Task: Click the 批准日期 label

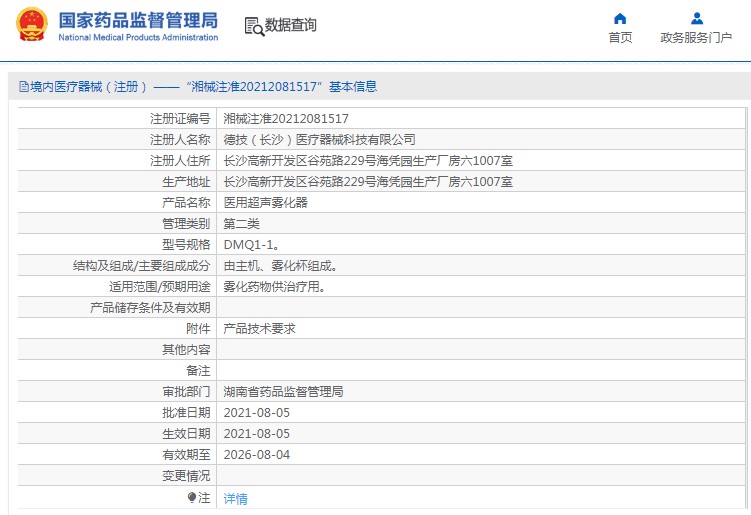Action: [x=186, y=413]
